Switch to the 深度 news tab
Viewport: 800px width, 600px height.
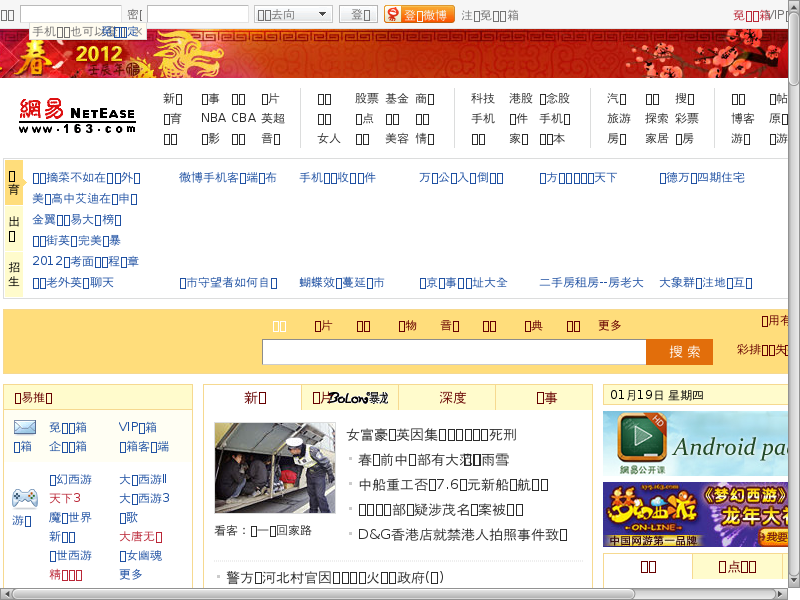click(452, 398)
